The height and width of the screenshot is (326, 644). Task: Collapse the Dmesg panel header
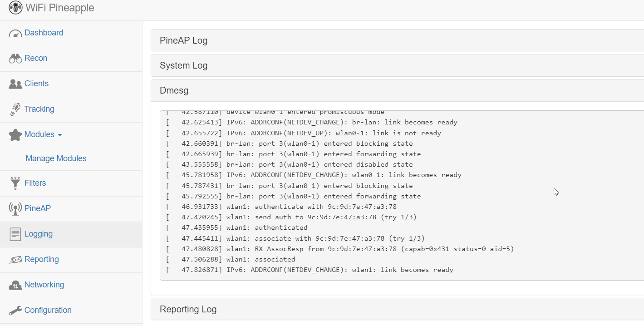[397, 90]
